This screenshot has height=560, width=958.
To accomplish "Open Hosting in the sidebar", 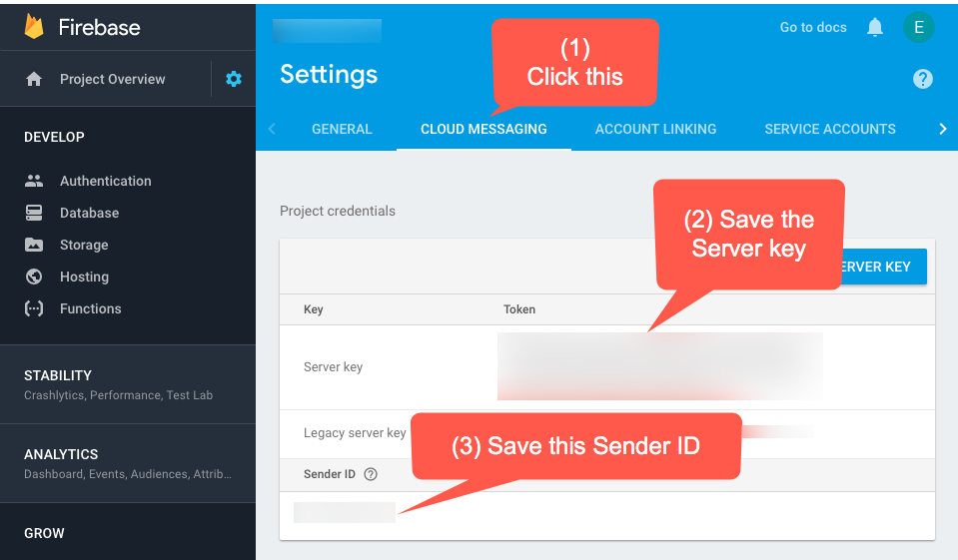I will [84, 277].
